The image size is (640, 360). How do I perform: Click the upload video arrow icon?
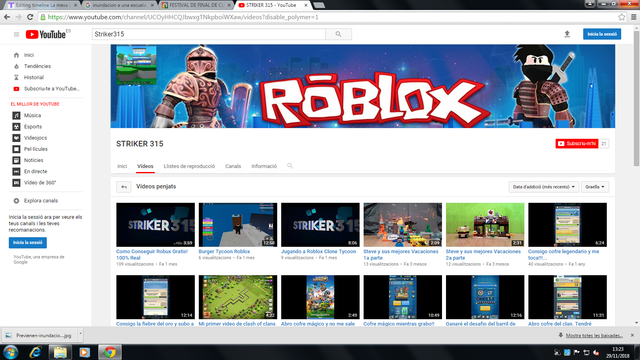[567, 34]
